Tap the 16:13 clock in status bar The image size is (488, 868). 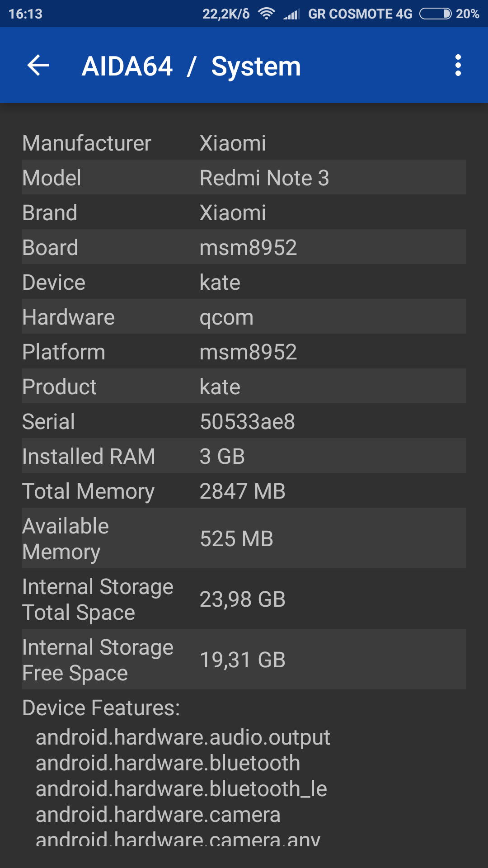coord(26,14)
